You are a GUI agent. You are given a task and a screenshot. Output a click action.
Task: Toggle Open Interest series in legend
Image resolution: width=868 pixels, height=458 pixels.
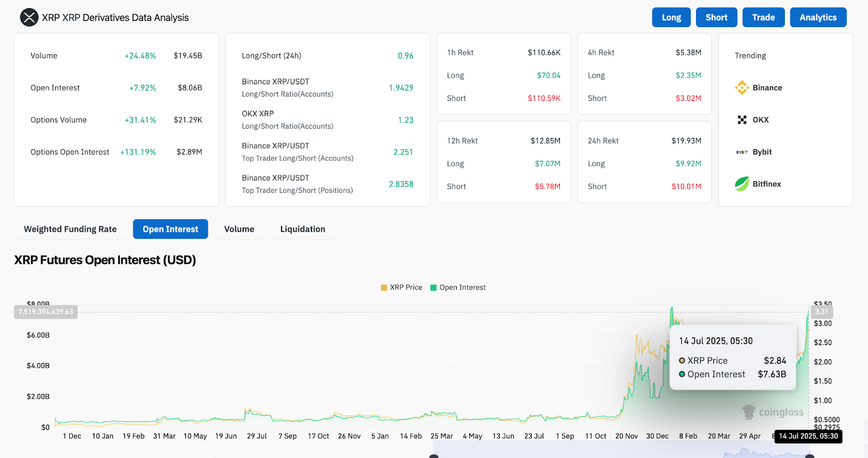pyautogui.click(x=458, y=288)
